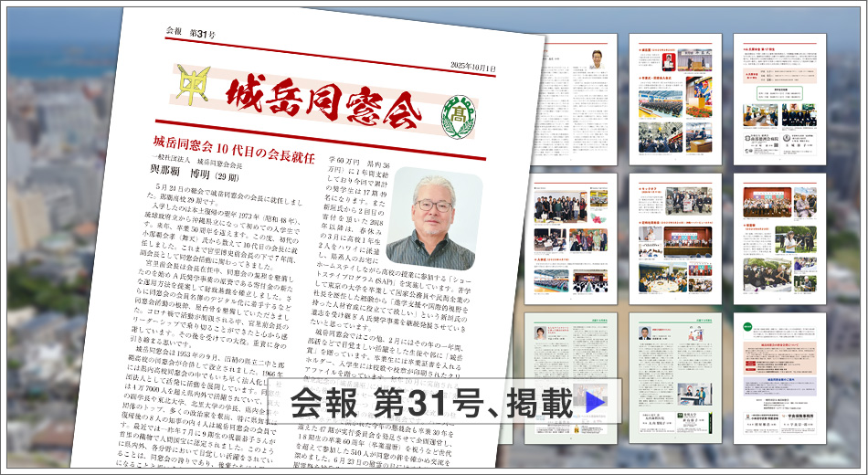Click the blue play arrow icon
868x475 pixels.
click(x=595, y=401)
